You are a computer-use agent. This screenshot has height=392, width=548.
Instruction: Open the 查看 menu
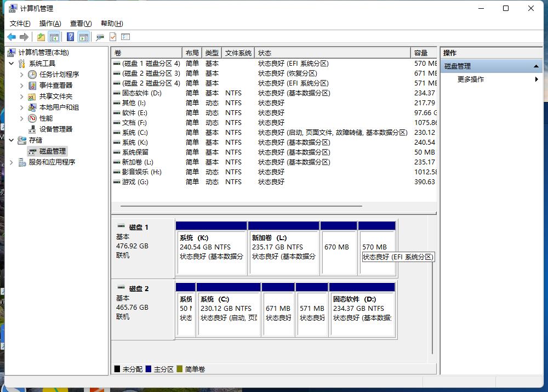[79, 24]
